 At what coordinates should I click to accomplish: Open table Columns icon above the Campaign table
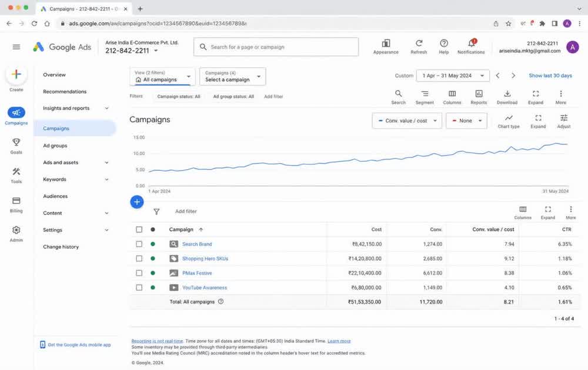click(523, 209)
